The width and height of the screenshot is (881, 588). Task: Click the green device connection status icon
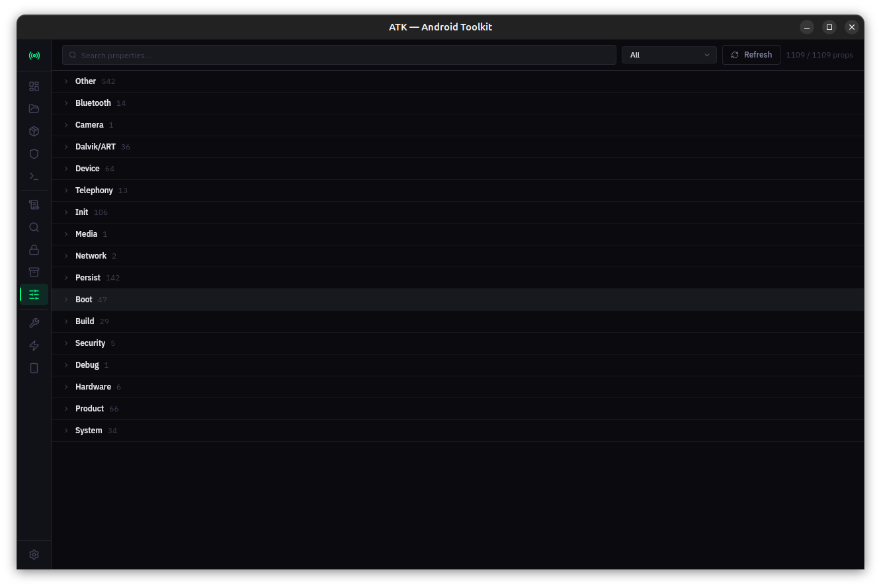coord(34,56)
